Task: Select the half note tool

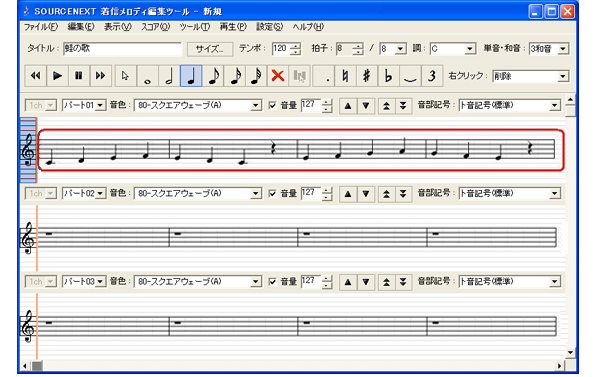Action: [x=169, y=76]
